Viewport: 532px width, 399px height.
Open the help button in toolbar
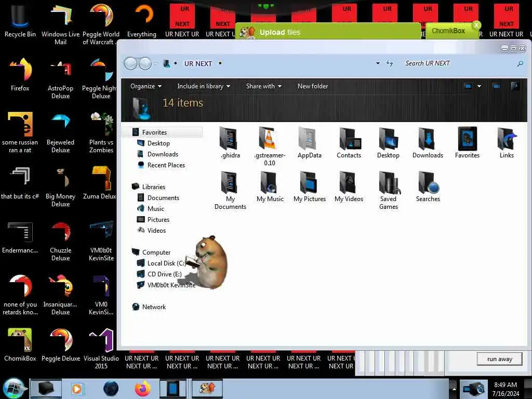coord(515,86)
